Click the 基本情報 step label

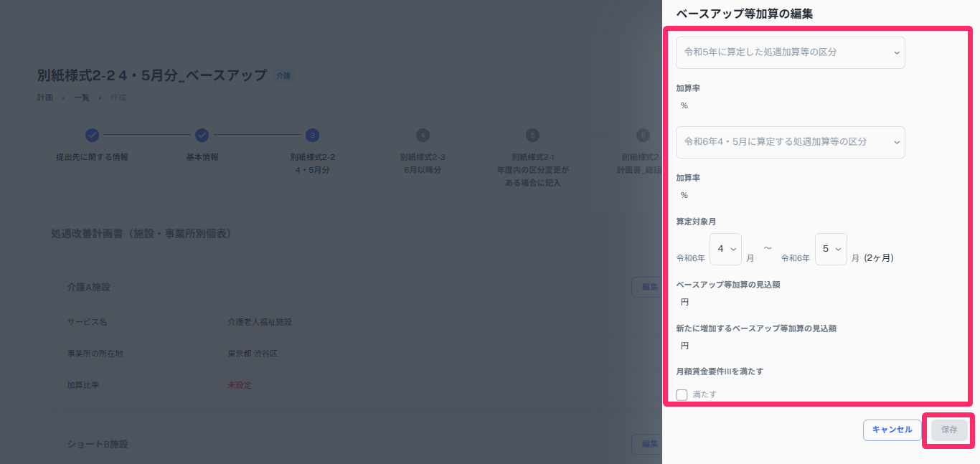202,157
